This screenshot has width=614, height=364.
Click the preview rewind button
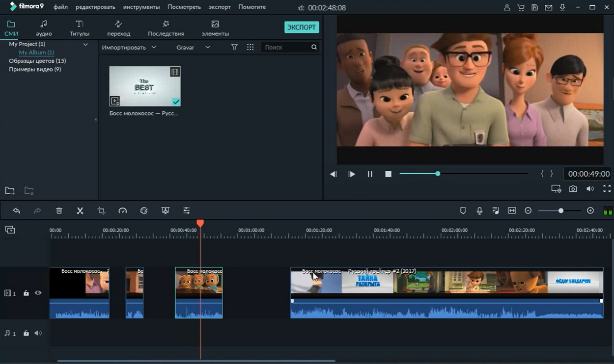point(333,174)
